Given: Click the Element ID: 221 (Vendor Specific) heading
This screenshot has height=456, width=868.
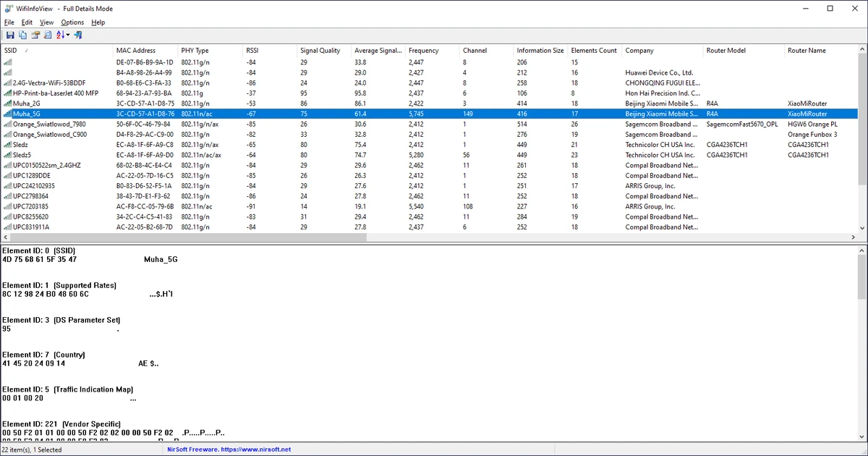Looking at the screenshot, I should click(61, 423).
